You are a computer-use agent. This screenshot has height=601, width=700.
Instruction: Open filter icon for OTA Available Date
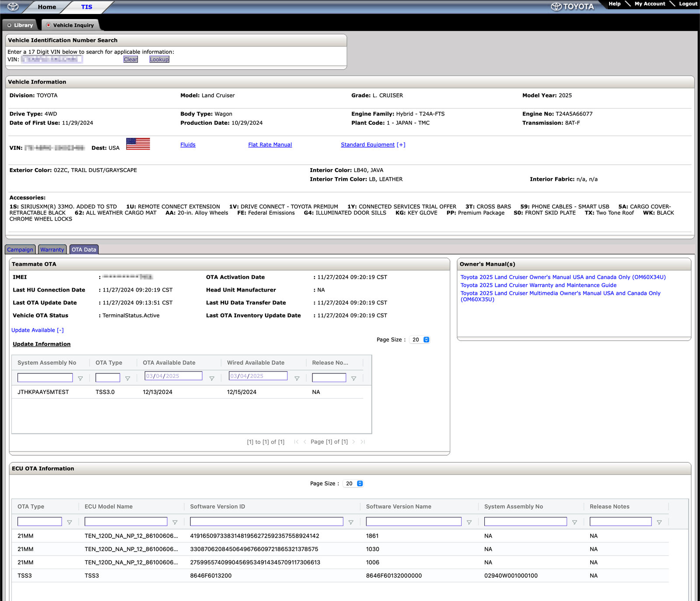212,378
